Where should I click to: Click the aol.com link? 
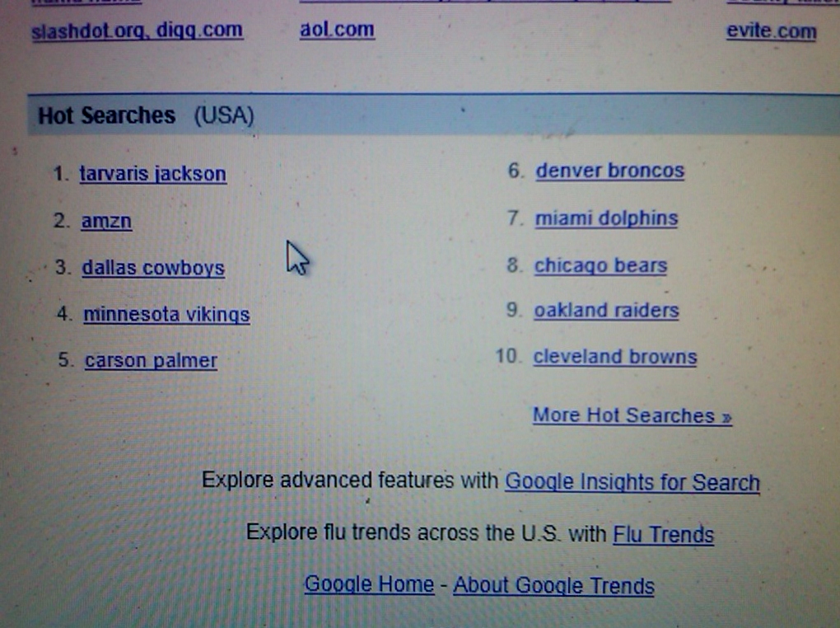click(x=337, y=30)
